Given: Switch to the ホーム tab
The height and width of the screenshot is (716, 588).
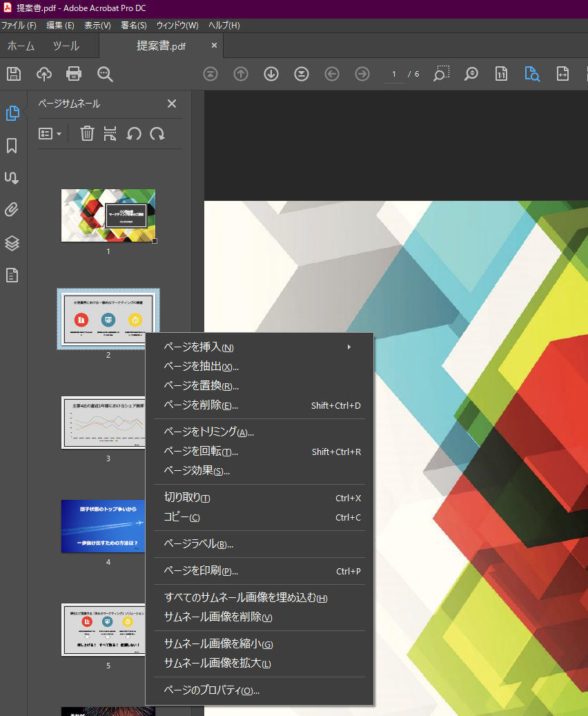Looking at the screenshot, I should [21, 46].
